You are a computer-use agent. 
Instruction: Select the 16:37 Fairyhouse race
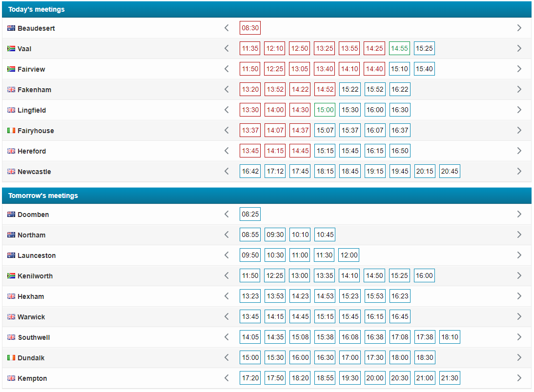click(x=399, y=130)
